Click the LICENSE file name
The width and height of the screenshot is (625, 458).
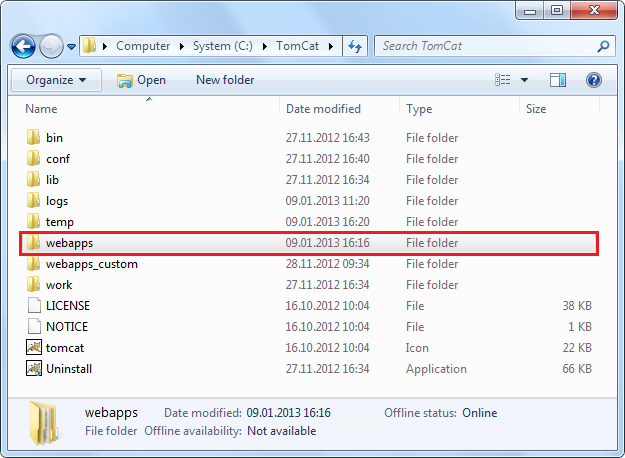68,306
